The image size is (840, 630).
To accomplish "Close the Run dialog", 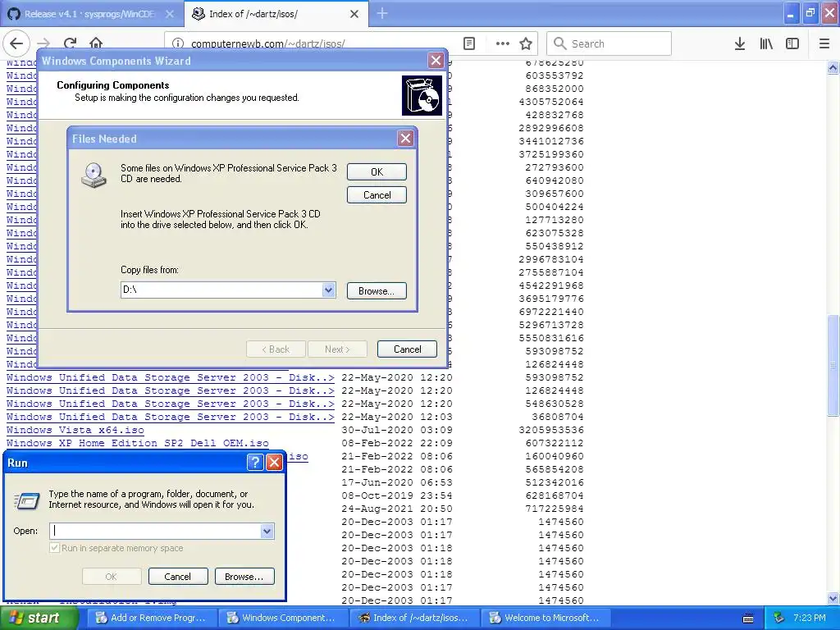I will point(274,463).
